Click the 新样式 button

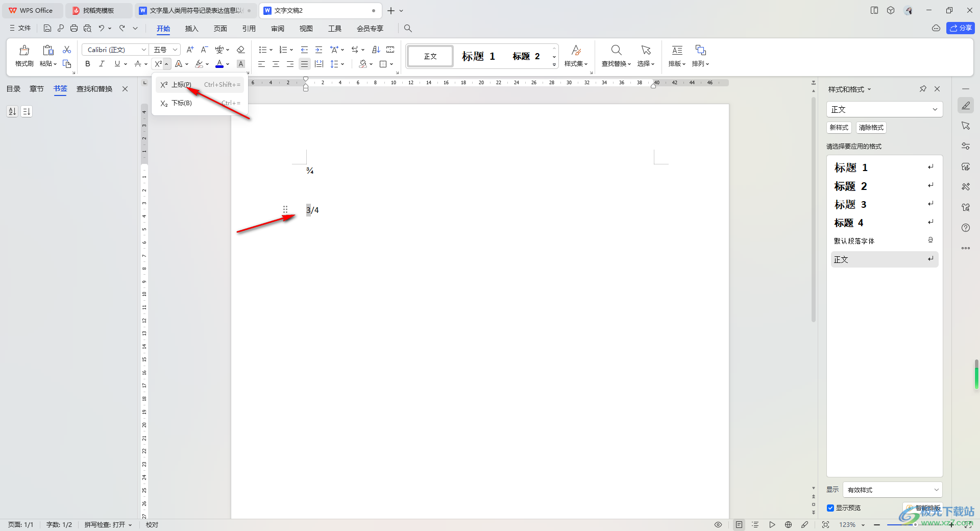[839, 128]
